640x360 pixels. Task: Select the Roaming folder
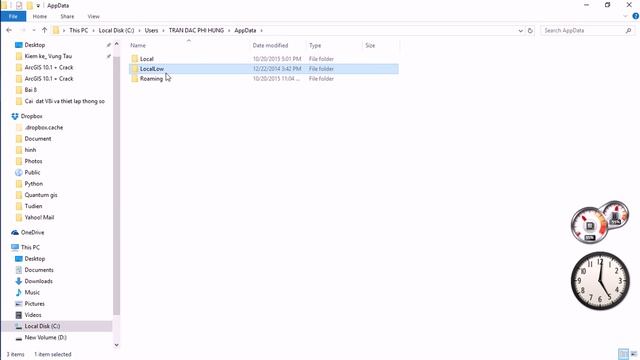(151, 78)
